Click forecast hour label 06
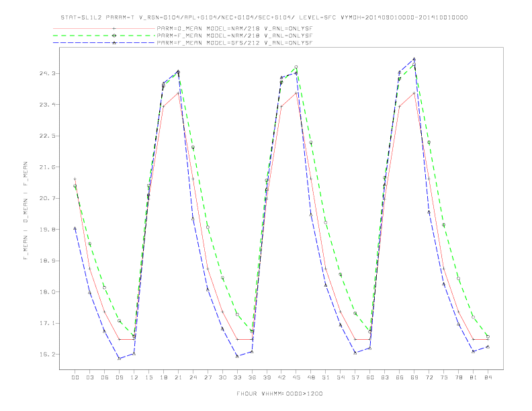Viewport: 532px width, 411px height. pyautogui.click(x=105, y=377)
